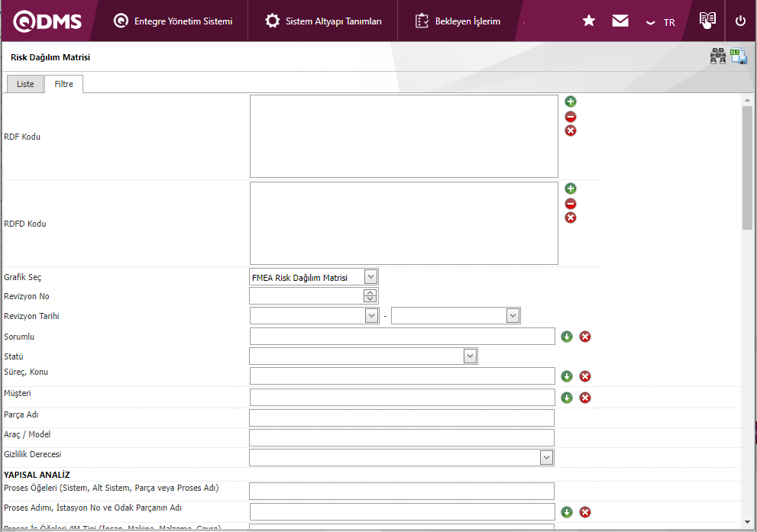
Task: Click red clear icon for Müşteri
Action: 585,398
